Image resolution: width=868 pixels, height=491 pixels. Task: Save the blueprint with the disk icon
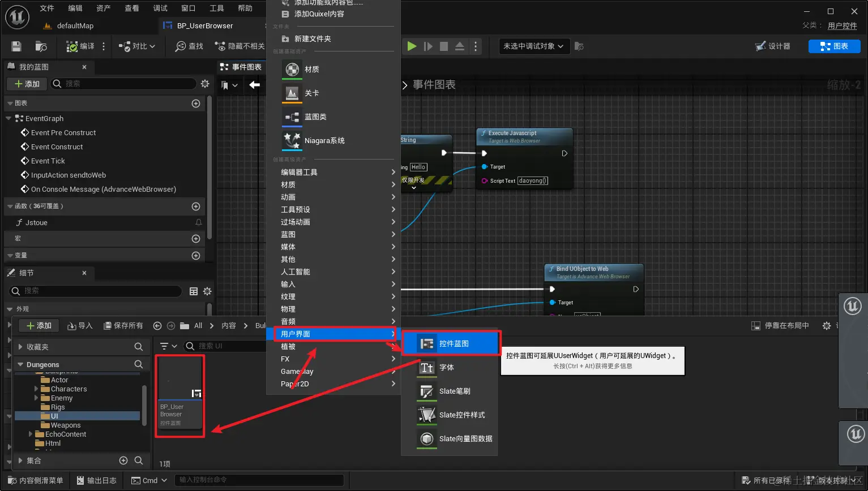click(x=15, y=46)
